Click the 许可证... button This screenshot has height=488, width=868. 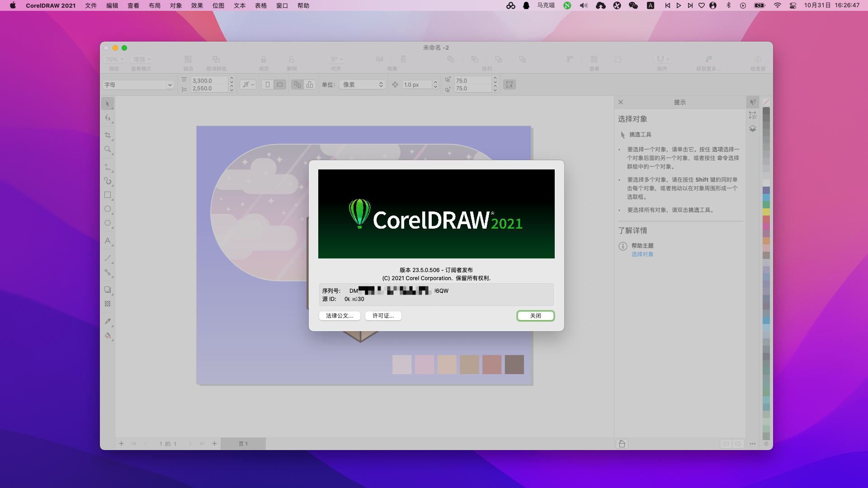[x=383, y=316]
